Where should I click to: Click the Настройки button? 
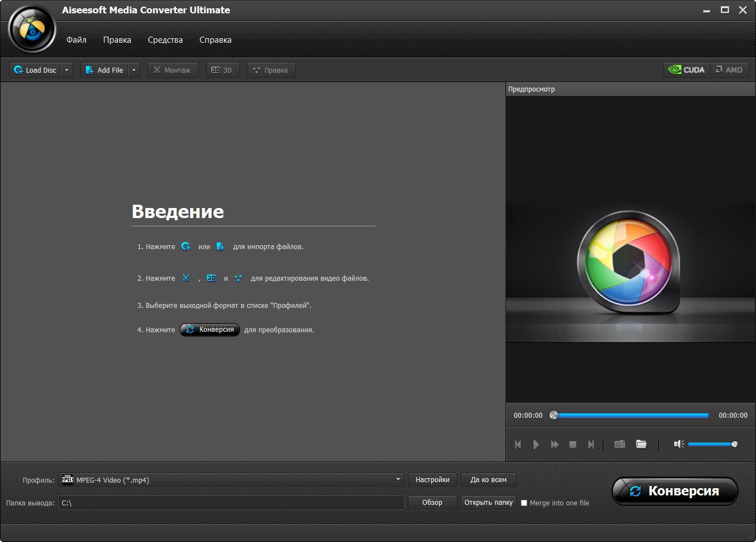click(432, 480)
